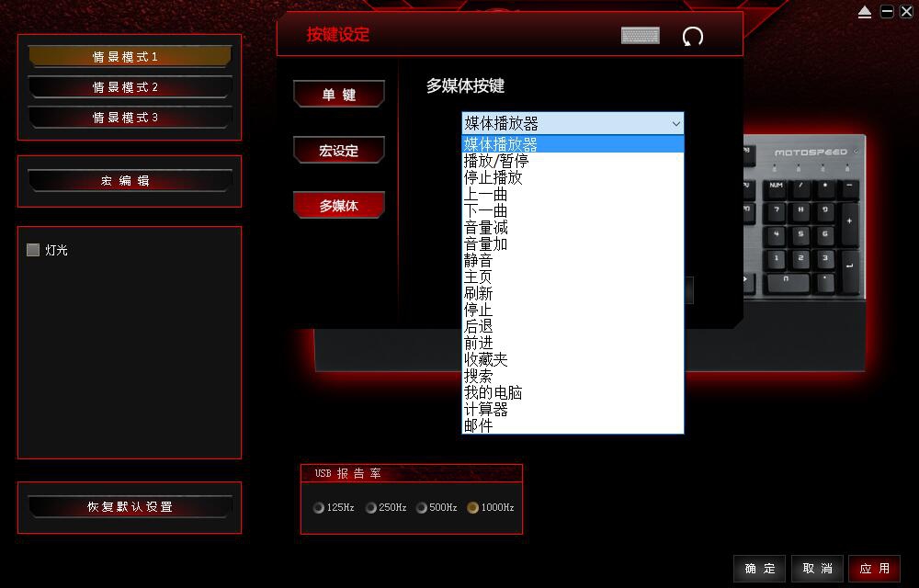Minimize the window using the top-right button
919x588 pixels.
[886, 12]
